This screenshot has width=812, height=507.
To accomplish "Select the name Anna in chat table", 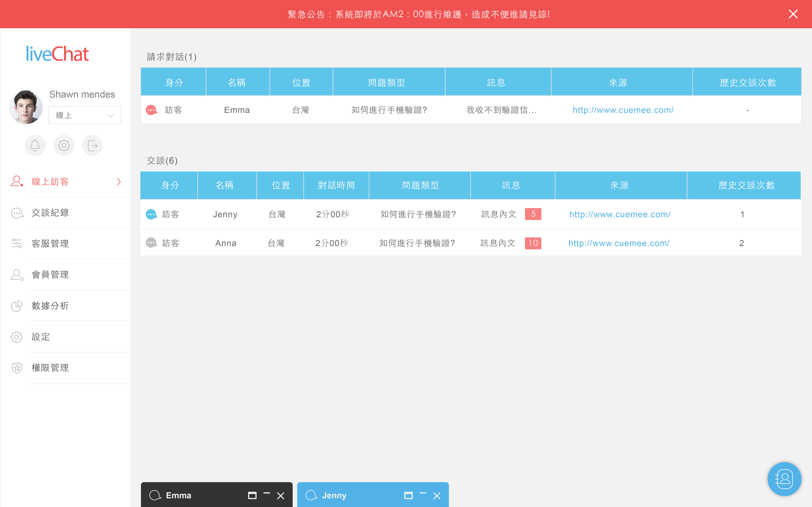I will click(226, 243).
